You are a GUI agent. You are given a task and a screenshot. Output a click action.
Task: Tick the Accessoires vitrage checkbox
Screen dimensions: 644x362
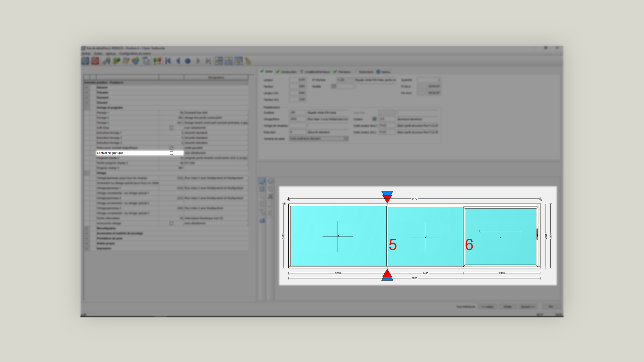tap(171, 223)
